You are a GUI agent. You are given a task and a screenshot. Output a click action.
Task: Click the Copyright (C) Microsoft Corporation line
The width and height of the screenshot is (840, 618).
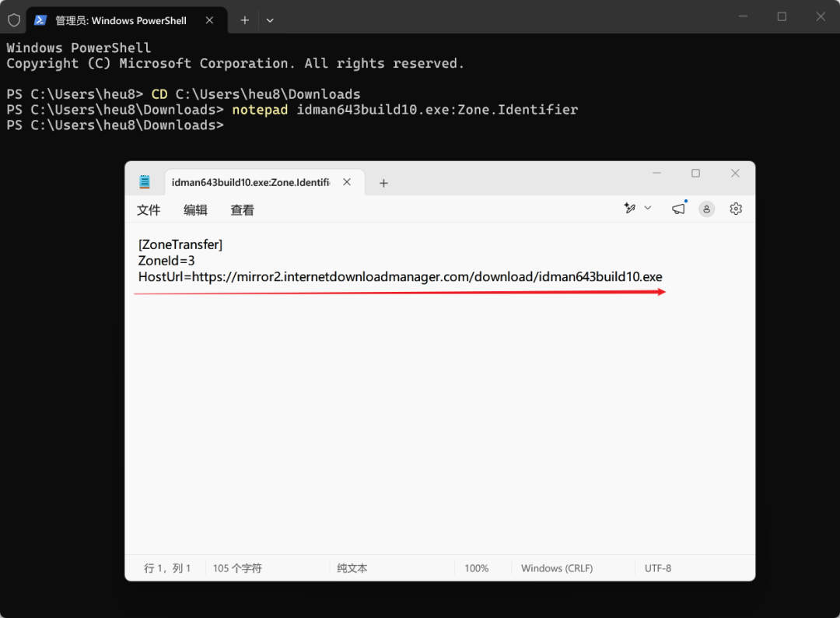pyautogui.click(x=235, y=64)
